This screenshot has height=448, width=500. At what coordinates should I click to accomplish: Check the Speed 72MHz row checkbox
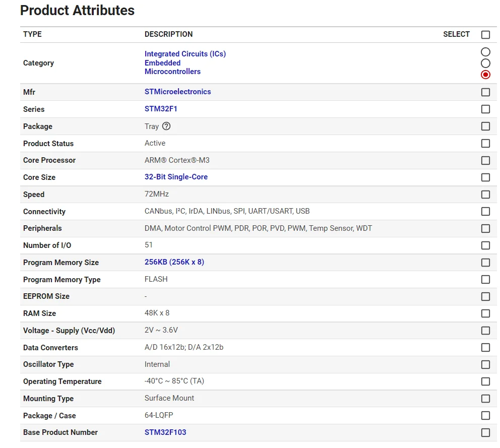[485, 195]
